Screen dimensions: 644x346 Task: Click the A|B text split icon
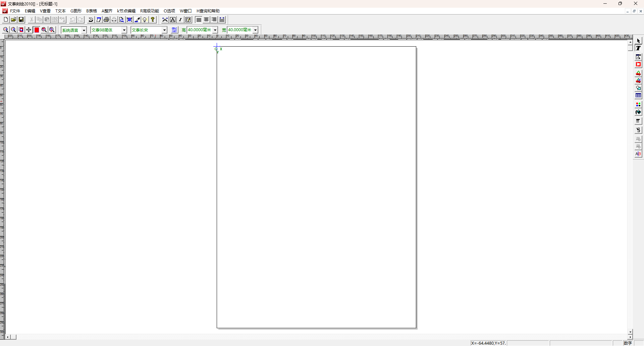click(638, 154)
